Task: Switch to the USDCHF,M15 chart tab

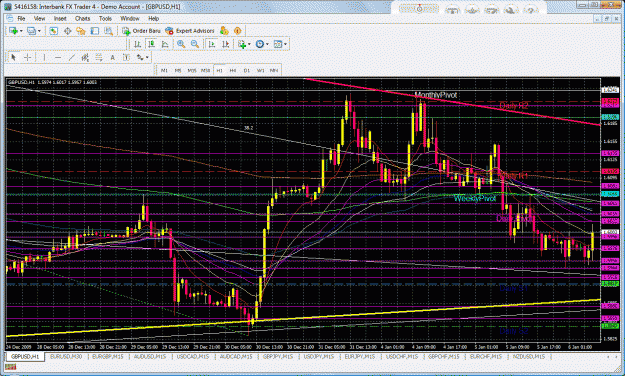Action: click(x=402, y=356)
